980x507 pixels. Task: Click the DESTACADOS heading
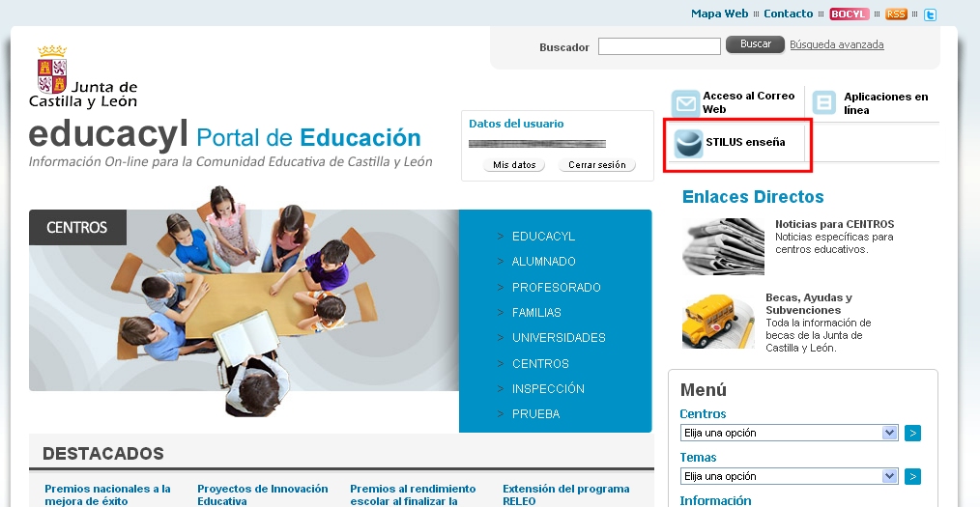click(x=103, y=453)
